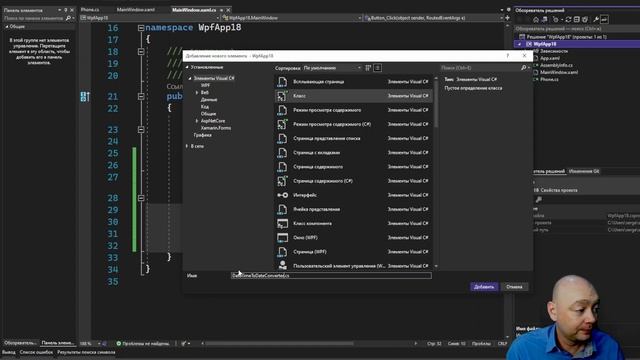Viewport: 640px width, 360px height.
Task: Expand the В сети section
Action: pyautogui.click(x=187, y=146)
